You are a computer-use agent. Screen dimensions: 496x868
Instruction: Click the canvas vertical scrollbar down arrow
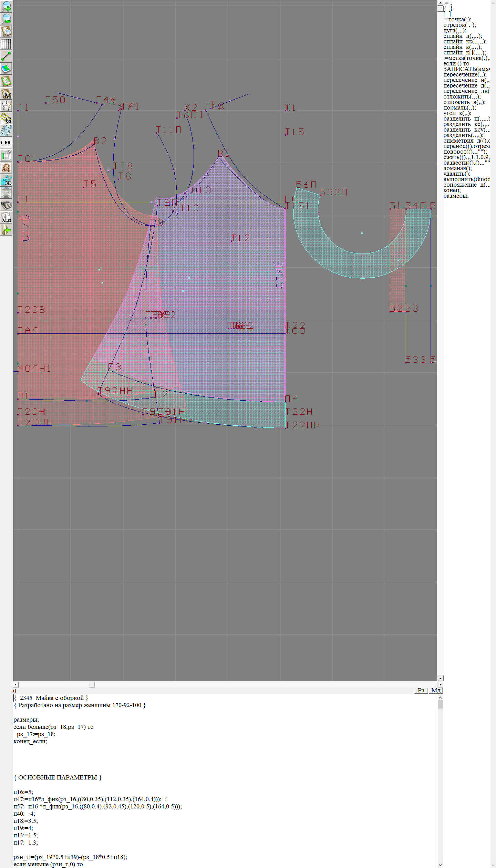[440, 678]
